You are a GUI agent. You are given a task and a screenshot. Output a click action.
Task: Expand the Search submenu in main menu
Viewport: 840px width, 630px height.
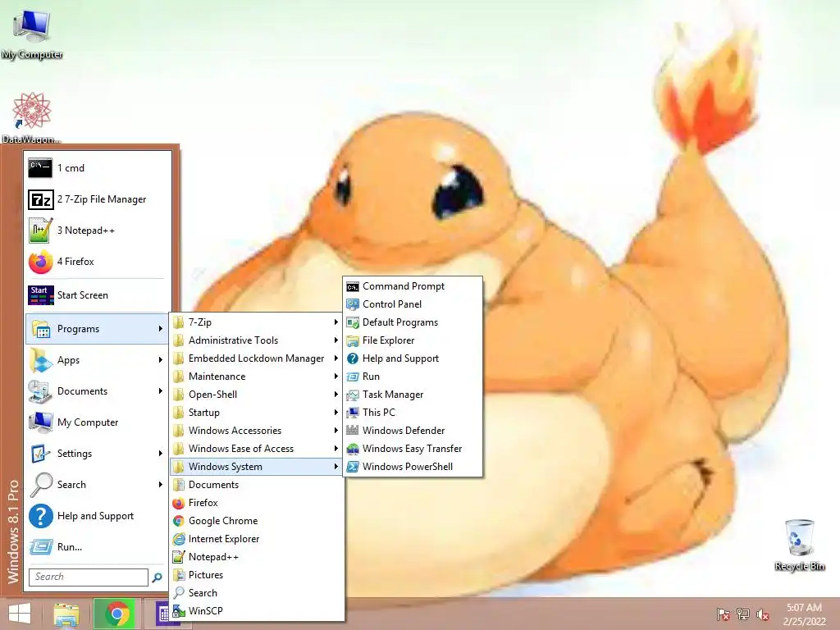click(97, 485)
